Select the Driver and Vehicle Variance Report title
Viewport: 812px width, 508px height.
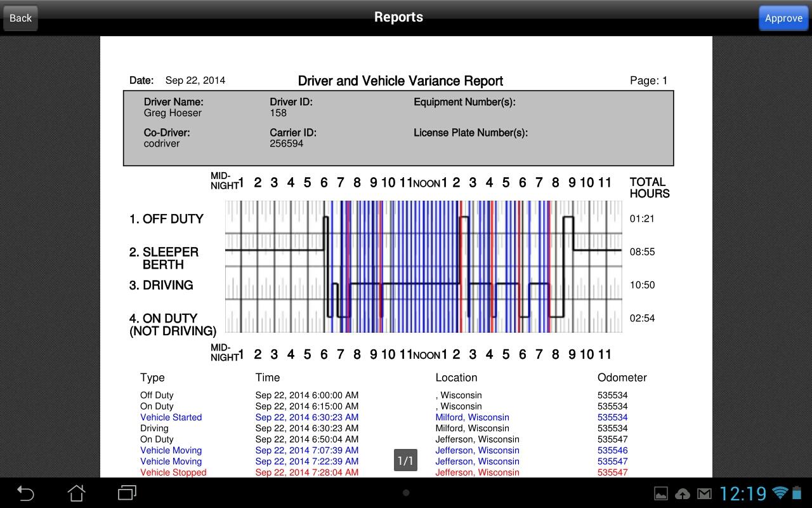click(x=400, y=81)
